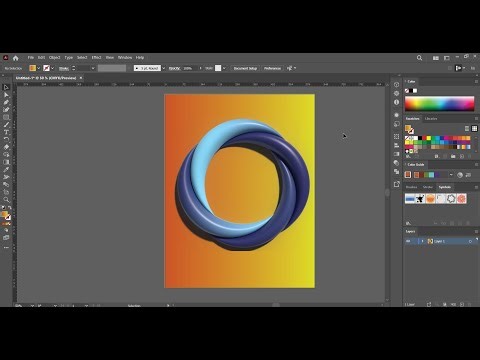The width and height of the screenshot is (480, 360).
Task: Open the Object menu
Action: point(54,58)
